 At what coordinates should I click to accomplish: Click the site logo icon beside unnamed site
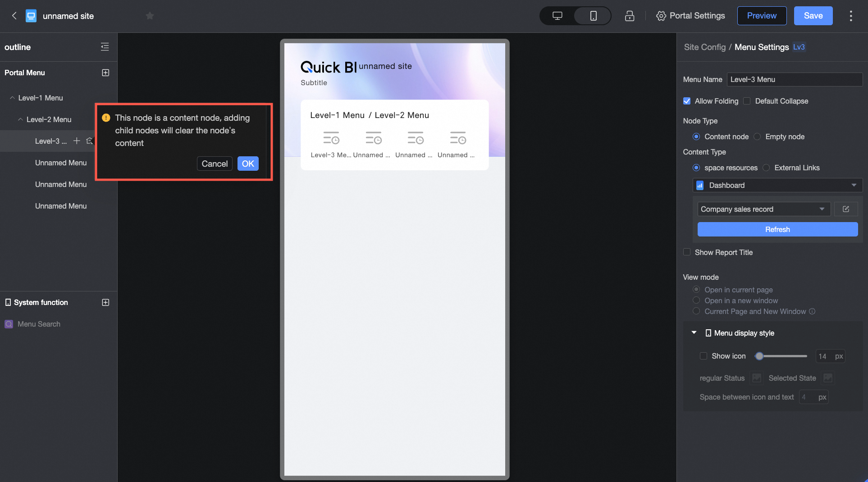pos(31,16)
